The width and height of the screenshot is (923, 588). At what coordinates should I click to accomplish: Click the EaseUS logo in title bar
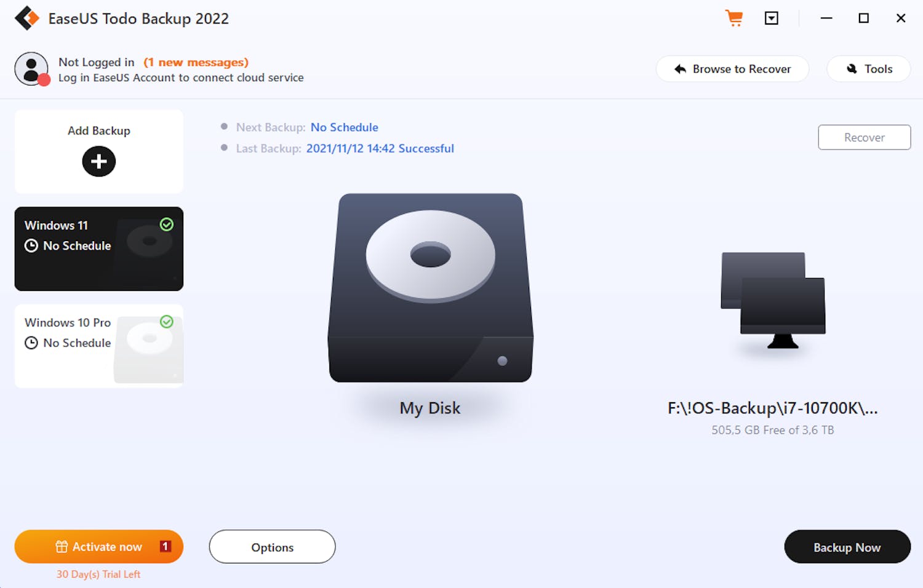point(27,18)
